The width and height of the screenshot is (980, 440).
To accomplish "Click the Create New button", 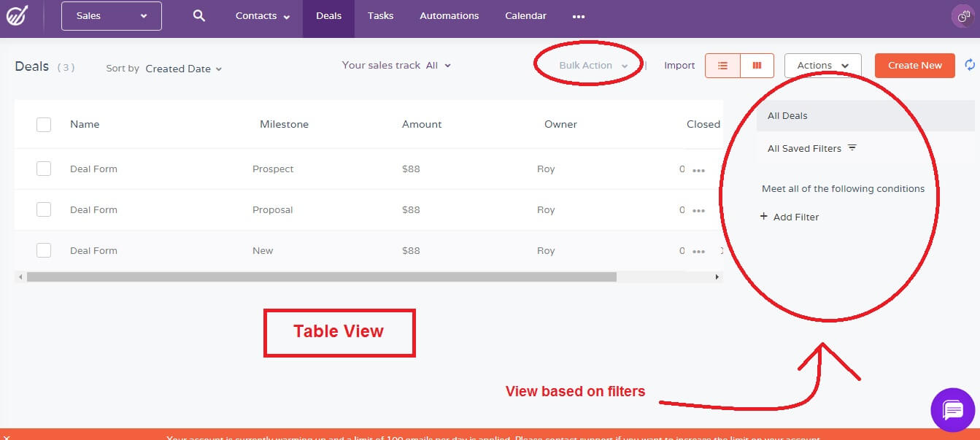I will (914, 65).
